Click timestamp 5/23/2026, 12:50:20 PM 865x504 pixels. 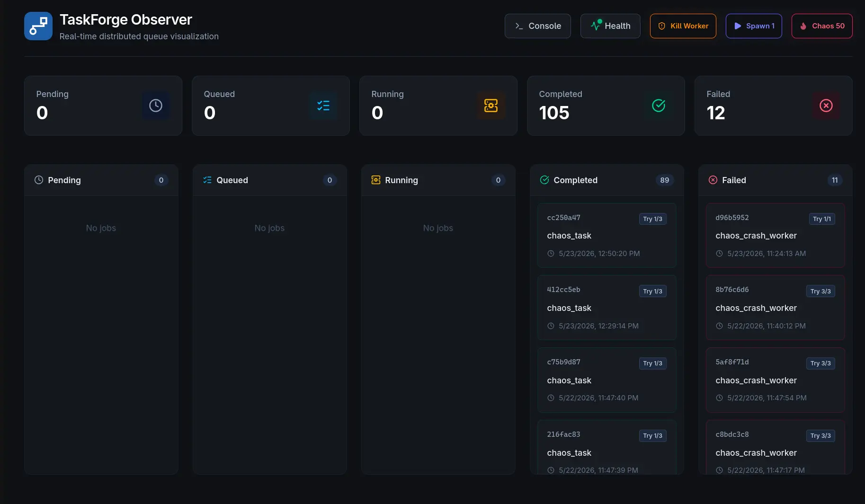pyautogui.click(x=599, y=254)
